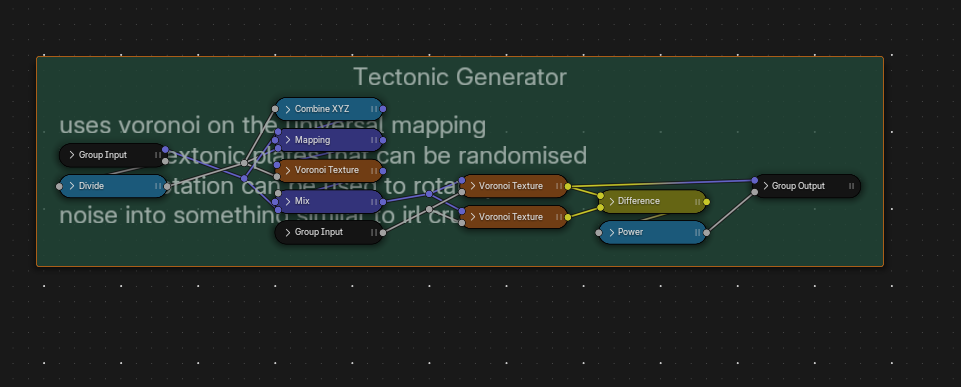961x387 pixels.
Task: Click Difference node yellow output socket
Action: [707, 201]
